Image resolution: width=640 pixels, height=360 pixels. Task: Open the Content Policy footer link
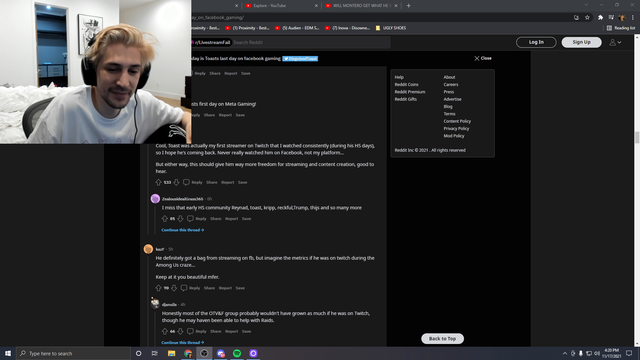coord(457,121)
